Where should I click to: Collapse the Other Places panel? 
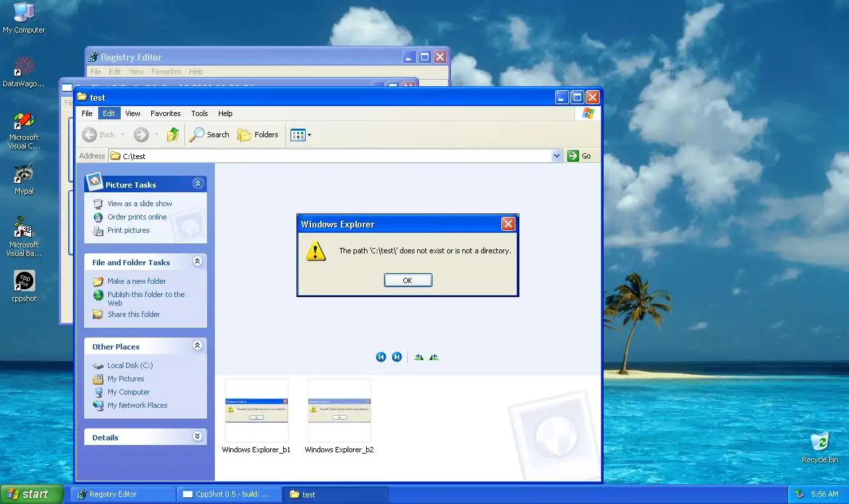tap(197, 346)
